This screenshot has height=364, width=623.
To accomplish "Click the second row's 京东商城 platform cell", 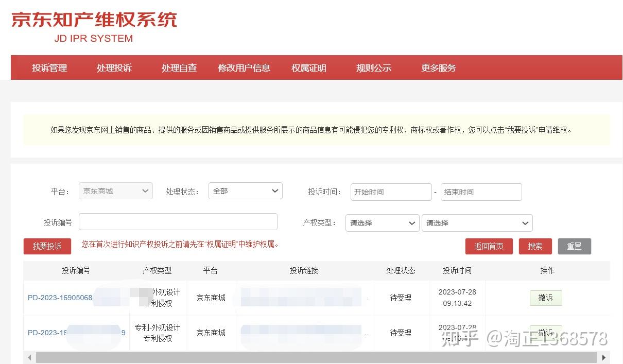I will pos(211,333).
